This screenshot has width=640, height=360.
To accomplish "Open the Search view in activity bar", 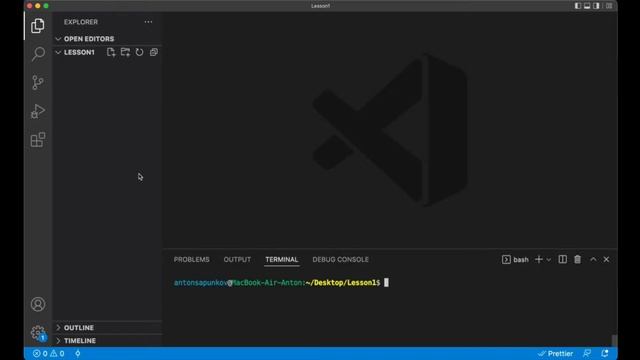I will 38,54.
